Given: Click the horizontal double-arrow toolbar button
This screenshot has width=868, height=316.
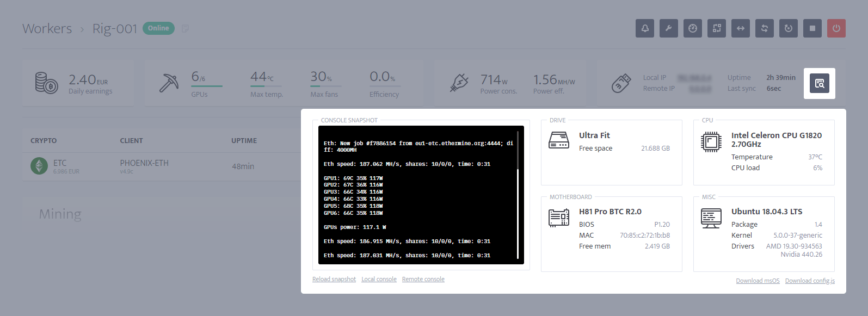Looking at the screenshot, I should (x=741, y=28).
